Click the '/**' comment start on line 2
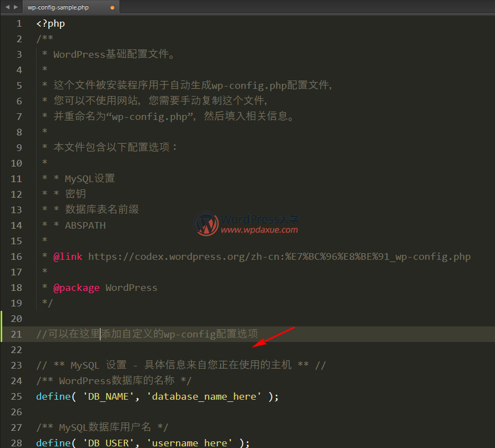This screenshot has height=448, width=495. pyautogui.click(x=44, y=39)
